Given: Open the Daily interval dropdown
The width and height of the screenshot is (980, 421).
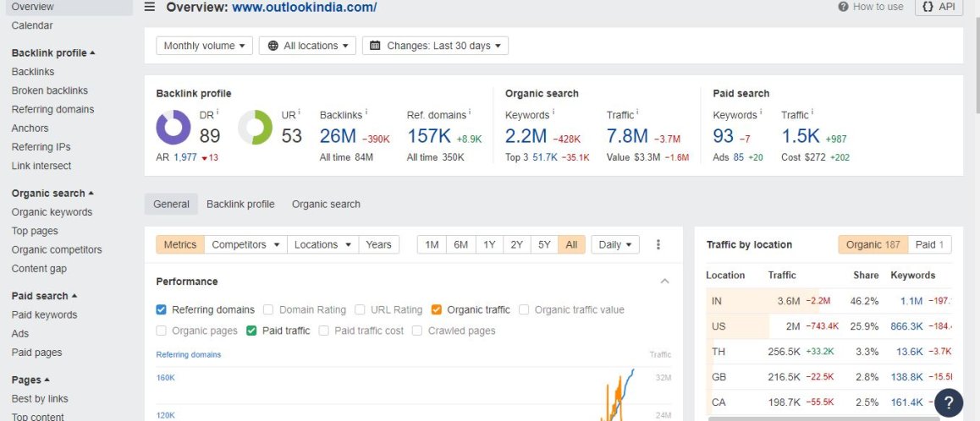Looking at the screenshot, I should [x=615, y=245].
